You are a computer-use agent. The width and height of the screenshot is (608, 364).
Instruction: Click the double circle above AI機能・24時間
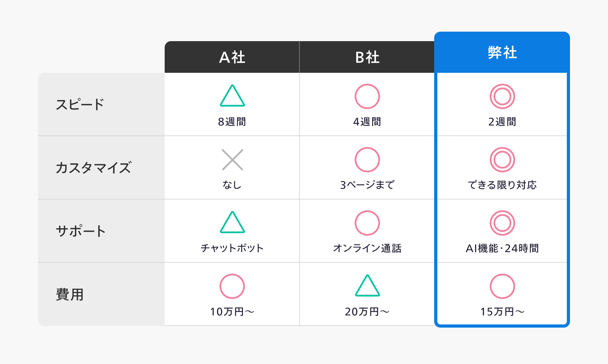click(x=502, y=223)
